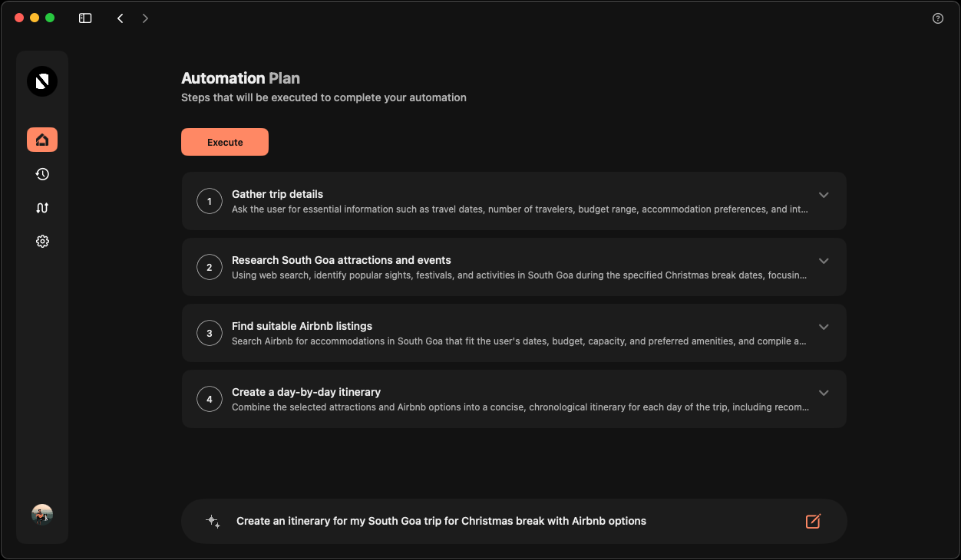Open the workflows route icon in sidebar

pos(42,208)
